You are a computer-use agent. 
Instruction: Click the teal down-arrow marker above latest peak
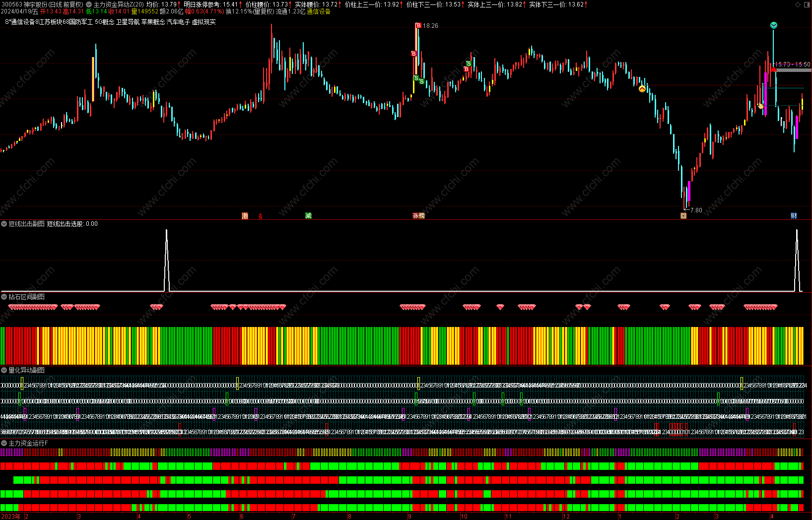774,25
